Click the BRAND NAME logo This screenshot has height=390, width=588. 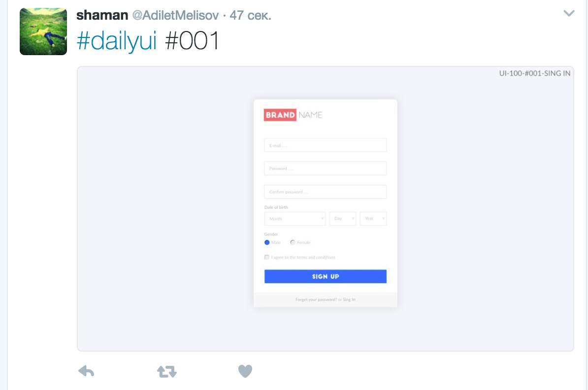tap(293, 115)
